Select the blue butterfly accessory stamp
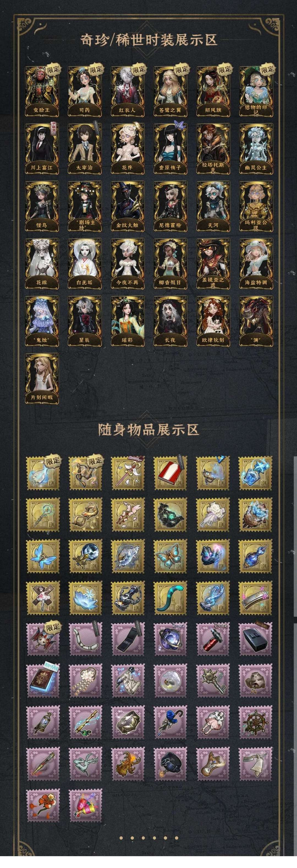 (43, 556)
